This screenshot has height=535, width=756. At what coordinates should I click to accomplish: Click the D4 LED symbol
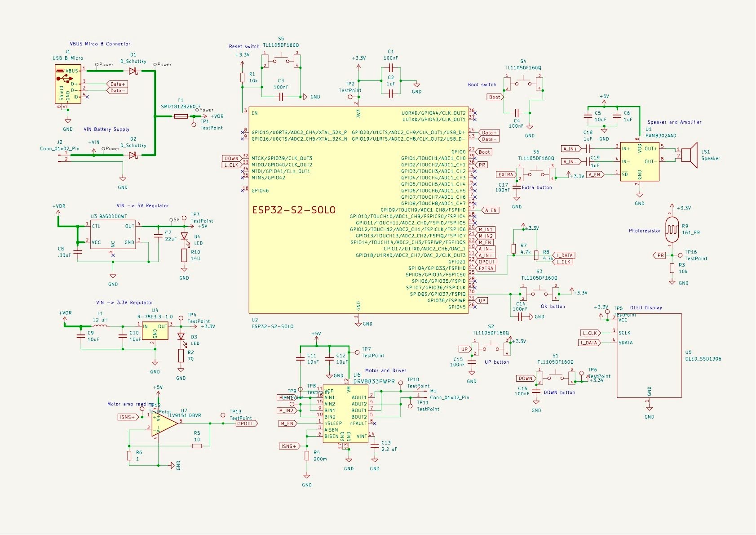pyautogui.click(x=184, y=236)
